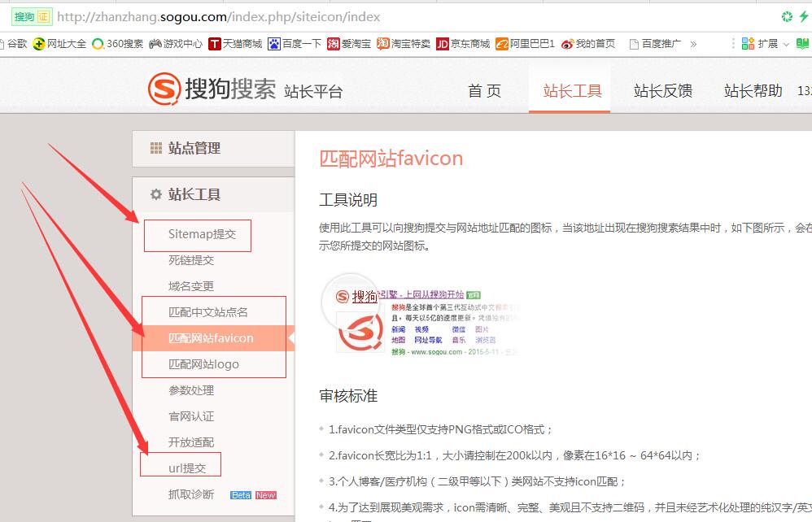
Task: Open the Sitemap提交 sidebar item
Action: point(202,234)
